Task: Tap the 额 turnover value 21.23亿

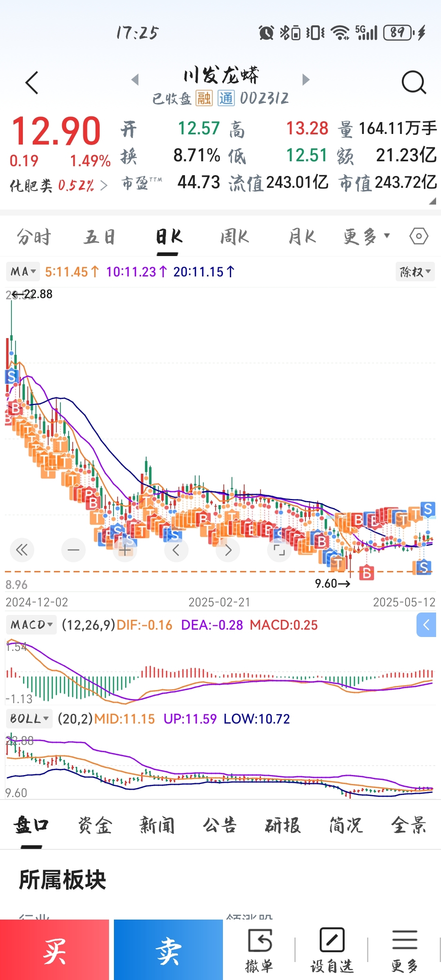Action: (x=406, y=155)
